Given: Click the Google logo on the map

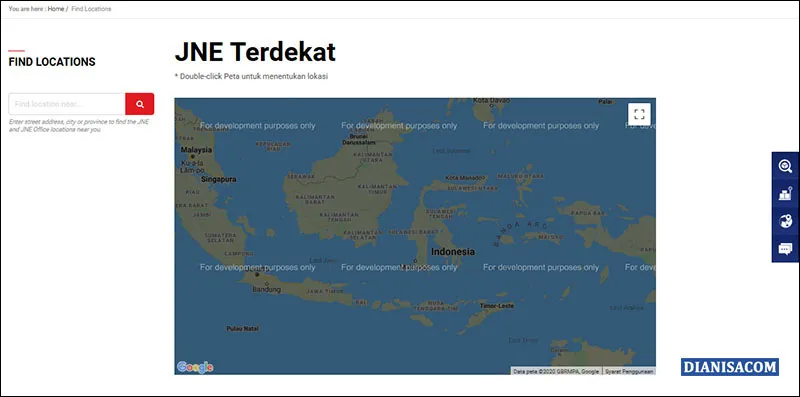Looking at the screenshot, I should [195, 367].
